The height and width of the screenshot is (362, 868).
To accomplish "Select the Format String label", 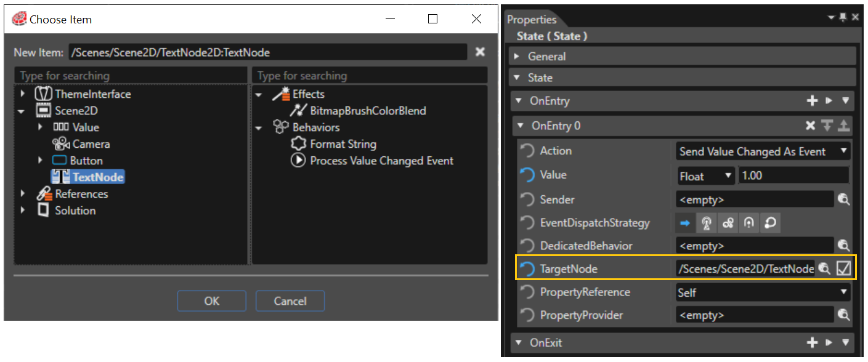I will click(343, 144).
